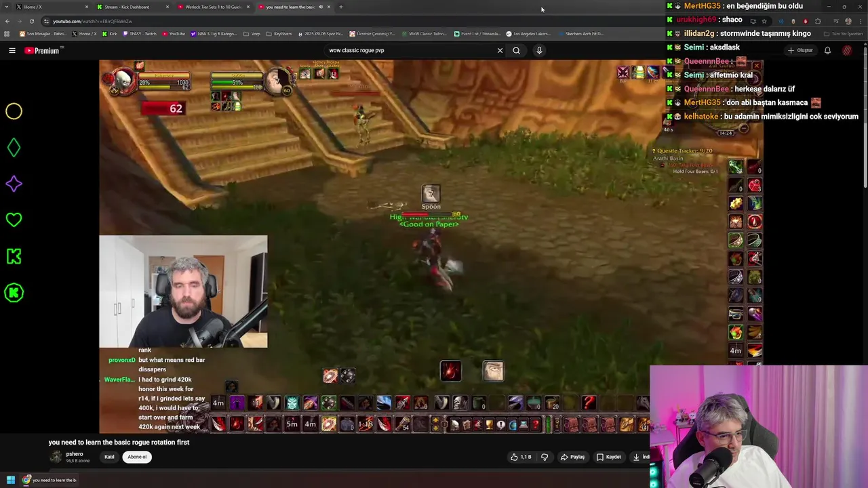Open the 'Los Angeles Lakers' bookmark
The image size is (868, 488).
tap(528, 33)
